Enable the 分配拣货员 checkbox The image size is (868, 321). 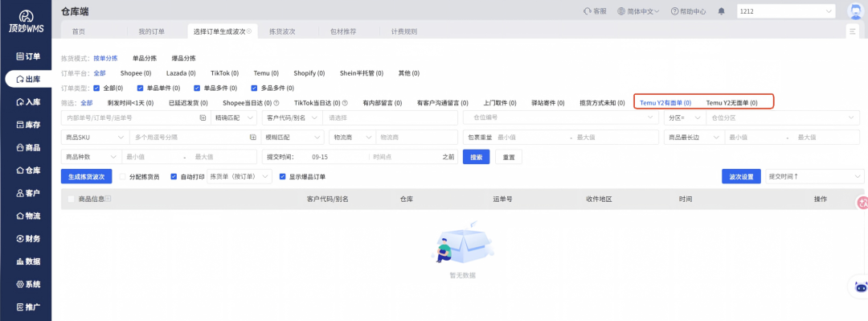pos(123,177)
